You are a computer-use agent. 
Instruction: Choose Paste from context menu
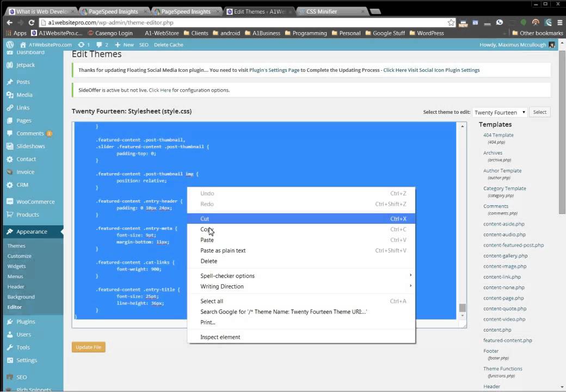pyautogui.click(x=301, y=240)
